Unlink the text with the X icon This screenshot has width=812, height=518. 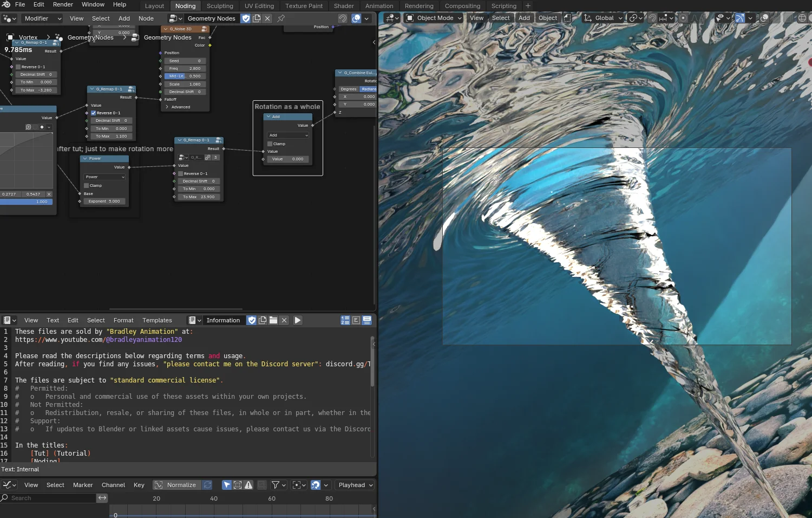pyautogui.click(x=284, y=320)
